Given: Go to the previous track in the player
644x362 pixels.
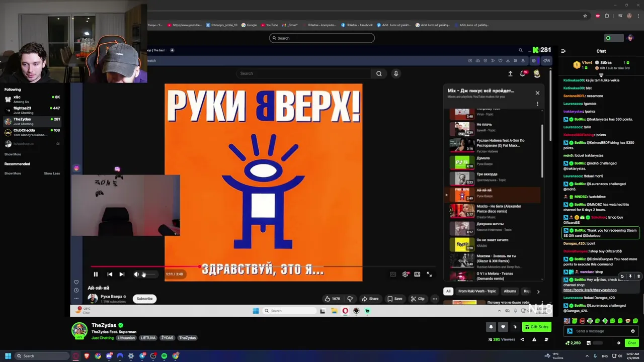Looking at the screenshot, I should (110, 274).
